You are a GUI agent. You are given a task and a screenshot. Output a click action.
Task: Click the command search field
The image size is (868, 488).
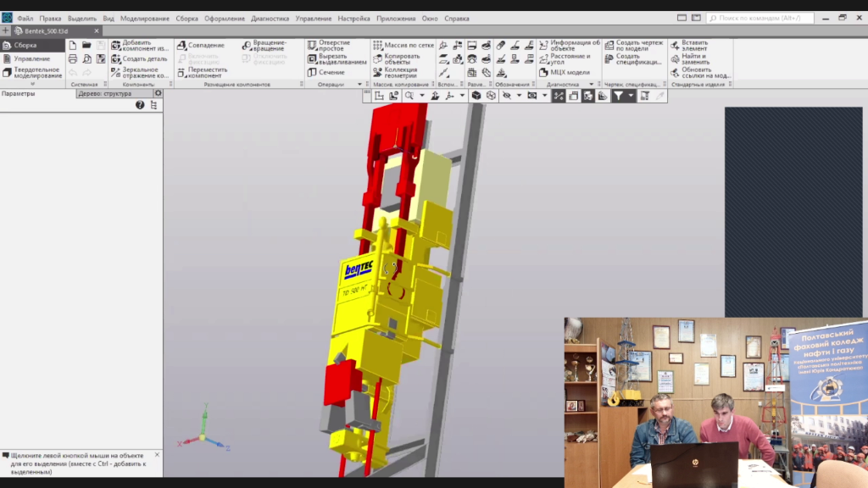point(760,19)
